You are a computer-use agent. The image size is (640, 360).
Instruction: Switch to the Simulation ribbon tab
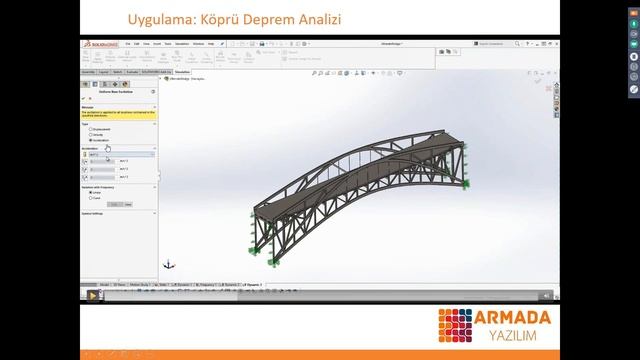point(182,72)
